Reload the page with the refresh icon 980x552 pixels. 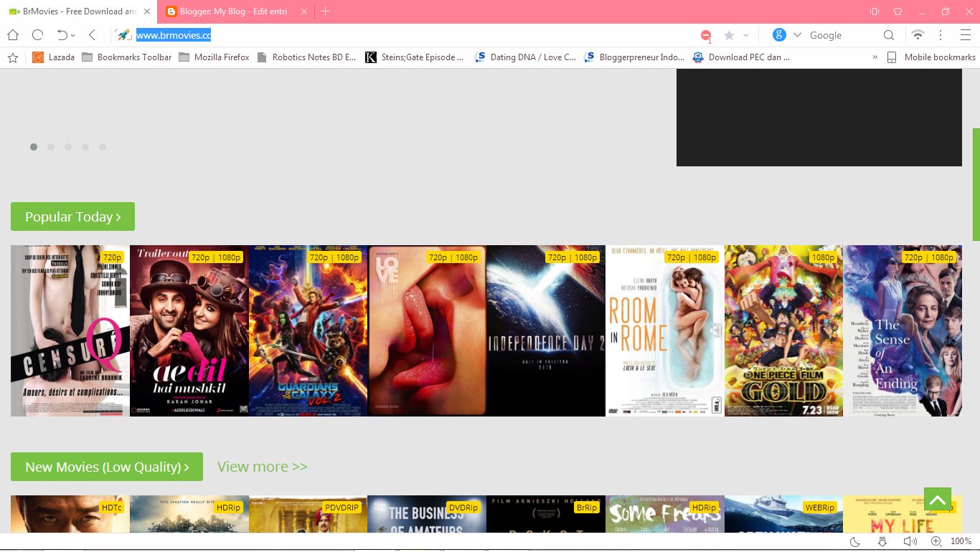37,35
